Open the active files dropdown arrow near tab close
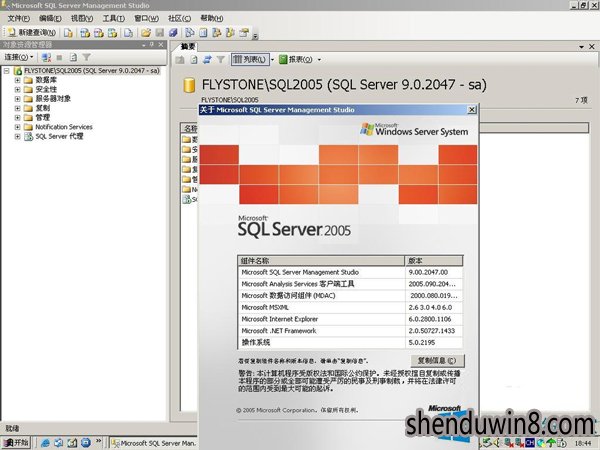 tap(582, 47)
